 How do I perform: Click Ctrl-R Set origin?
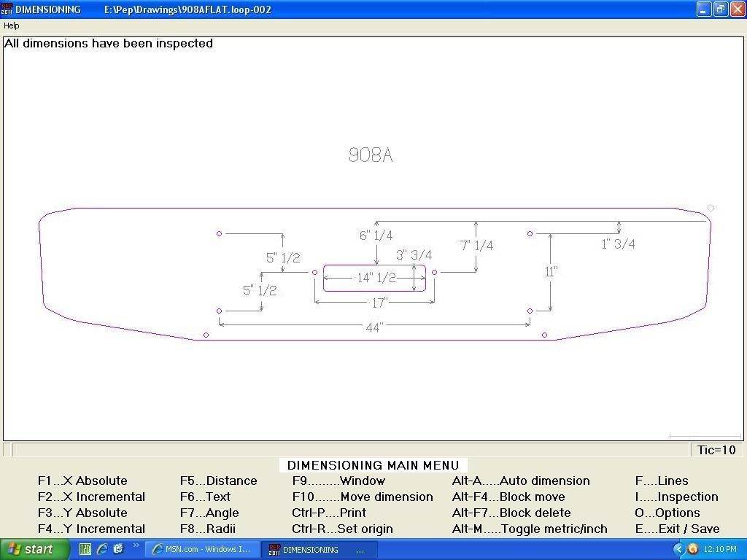(x=343, y=529)
